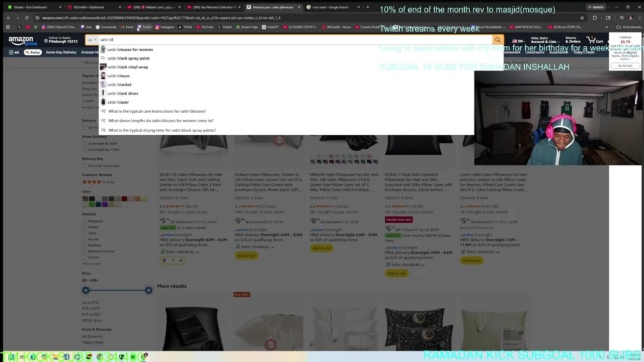Open the ChatGPT bookmark
This screenshot has height=362, width=644.
[x=271, y=27]
